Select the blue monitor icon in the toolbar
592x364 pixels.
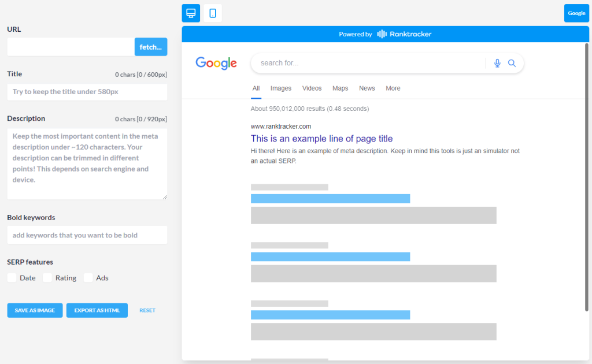pyautogui.click(x=190, y=13)
